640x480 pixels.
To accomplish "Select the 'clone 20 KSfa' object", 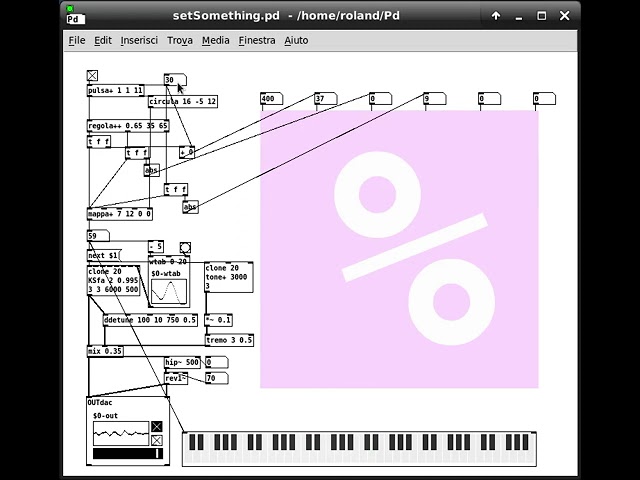I will pyautogui.click(x=114, y=281).
